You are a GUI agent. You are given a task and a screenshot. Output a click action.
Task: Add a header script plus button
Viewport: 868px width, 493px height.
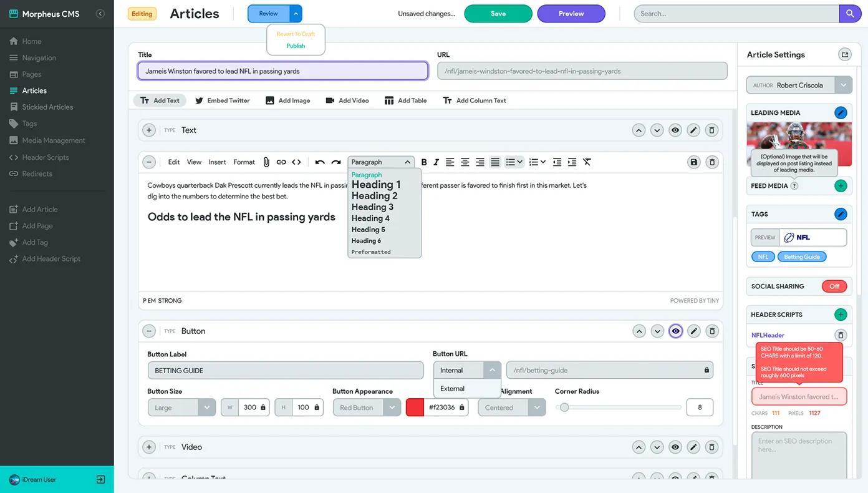841,315
